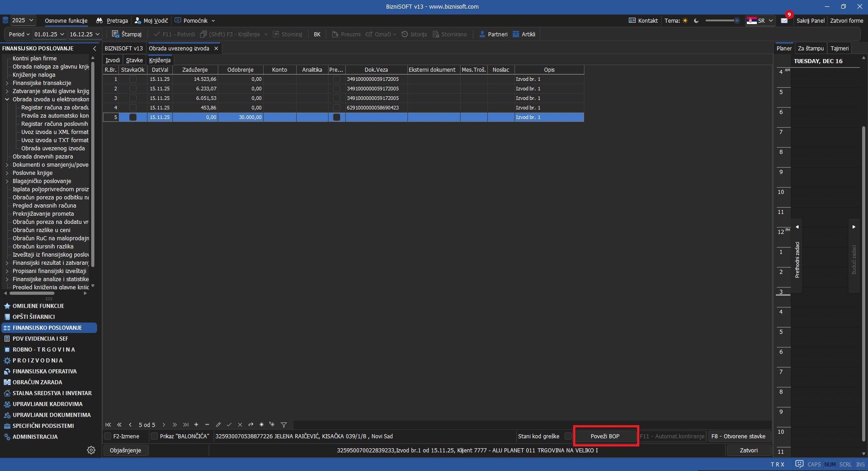Open the mail notifications envelope icon

(784, 21)
